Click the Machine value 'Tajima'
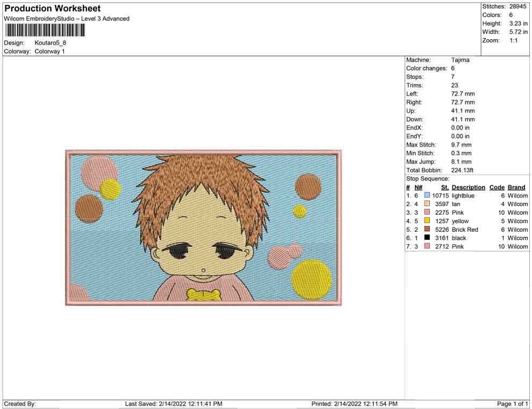The height and width of the screenshot is (409, 532). 460,60
